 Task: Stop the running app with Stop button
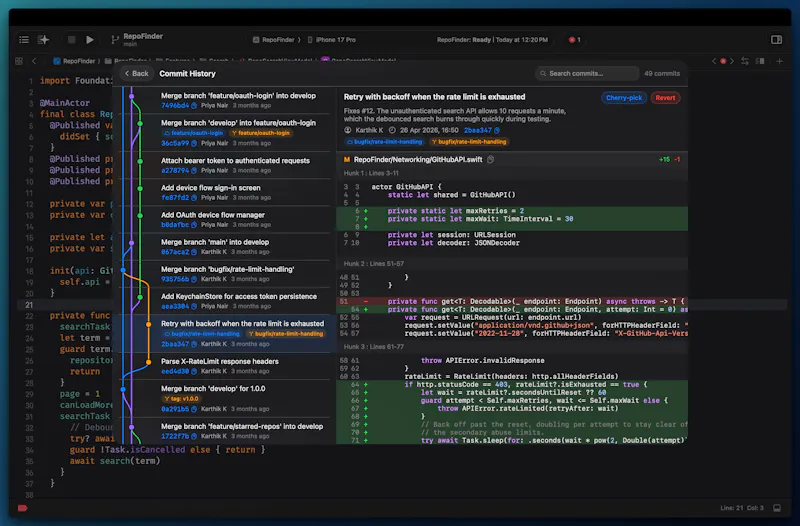pos(71,39)
